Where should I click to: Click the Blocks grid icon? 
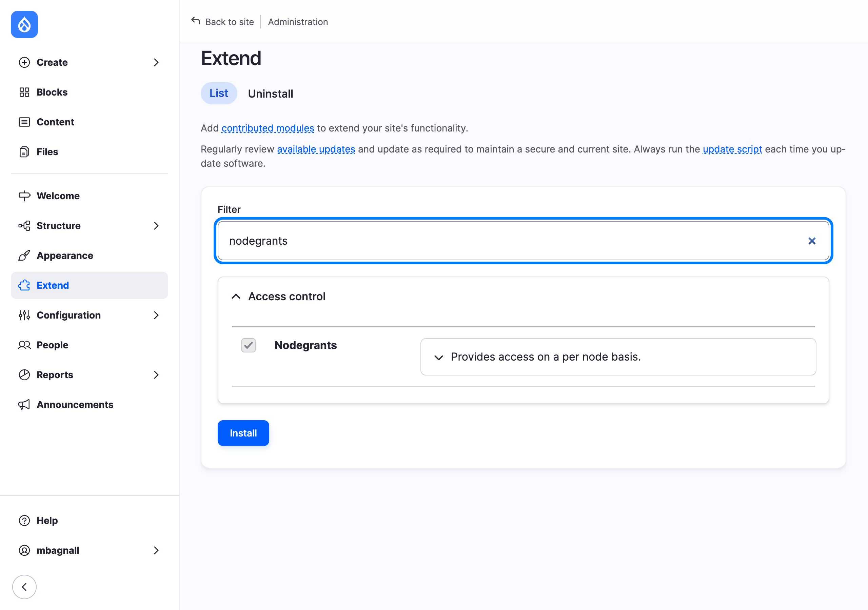click(24, 92)
